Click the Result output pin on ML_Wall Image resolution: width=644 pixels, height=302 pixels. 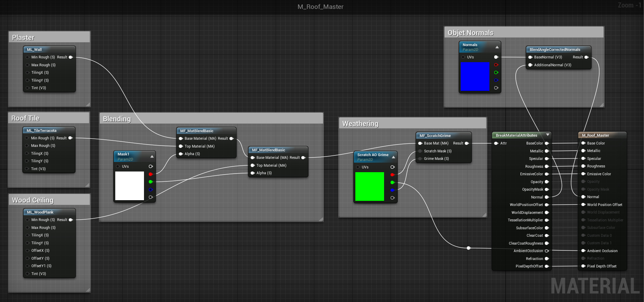pyautogui.click(x=71, y=57)
